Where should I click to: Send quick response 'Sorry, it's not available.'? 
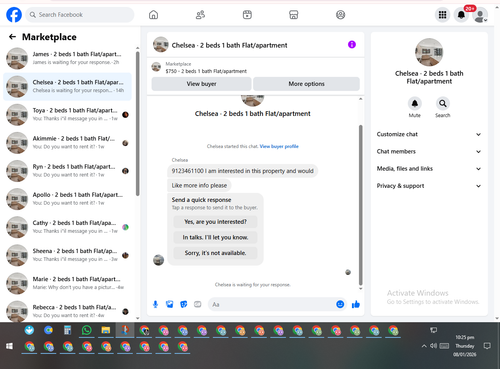click(215, 253)
